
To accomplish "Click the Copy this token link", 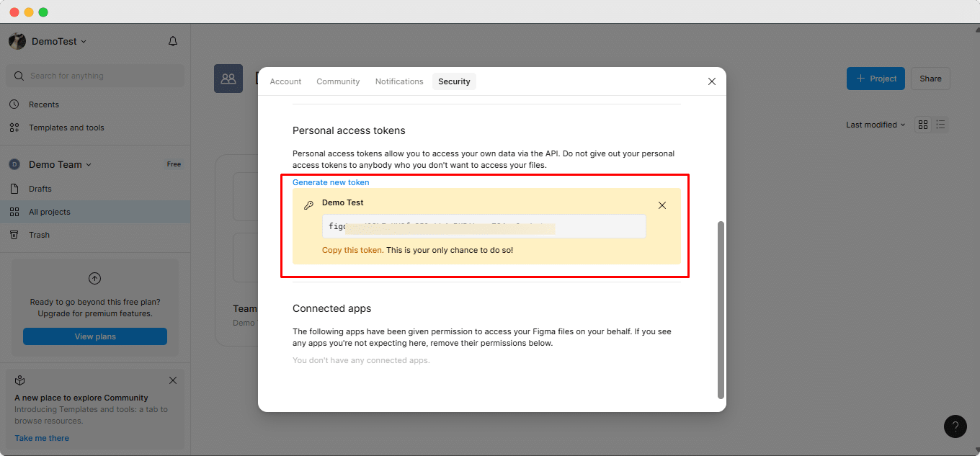I will (x=352, y=250).
